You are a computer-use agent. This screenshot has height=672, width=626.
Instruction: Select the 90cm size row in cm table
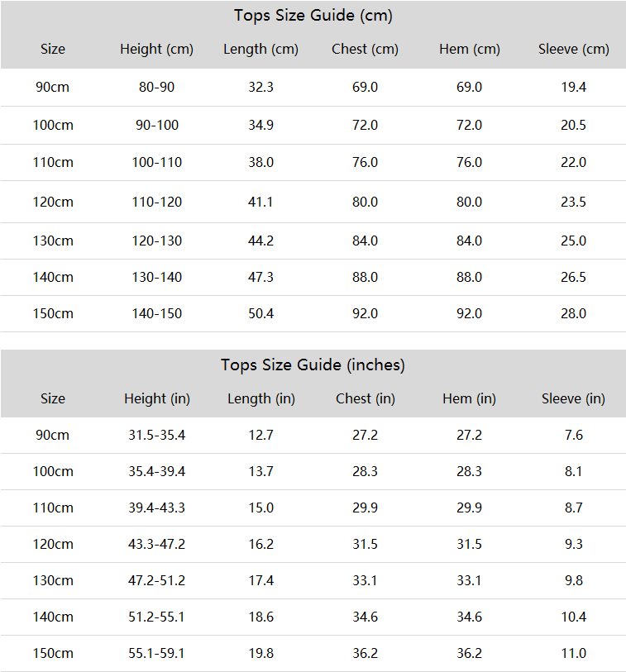313,88
